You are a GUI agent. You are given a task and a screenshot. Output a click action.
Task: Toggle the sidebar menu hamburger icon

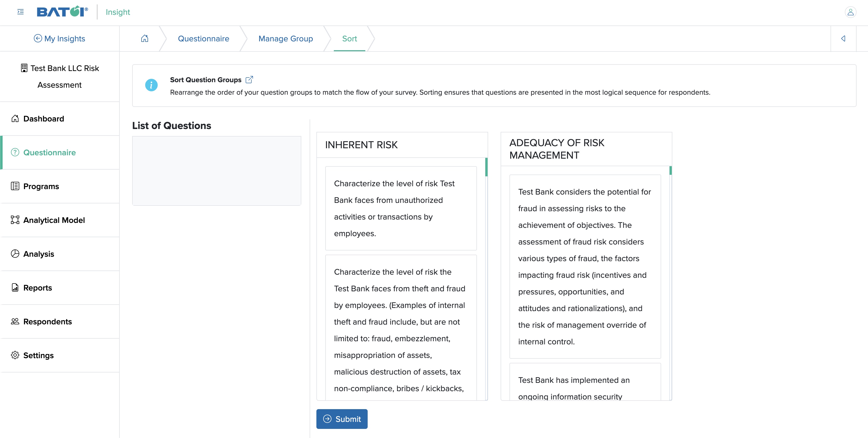tap(21, 12)
